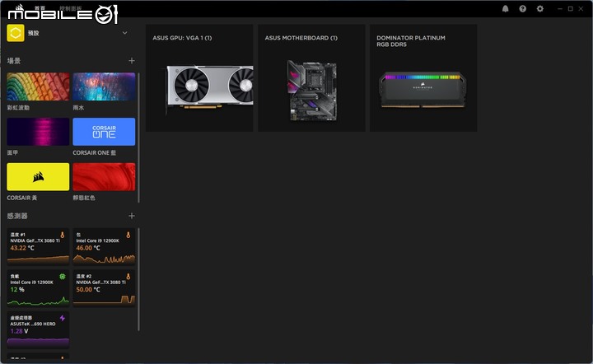
Task: Click thermometer icon on 12900K package sensor
Action: [128, 235]
